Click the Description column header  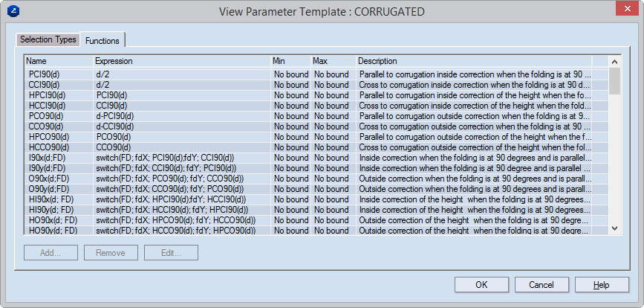coord(472,61)
